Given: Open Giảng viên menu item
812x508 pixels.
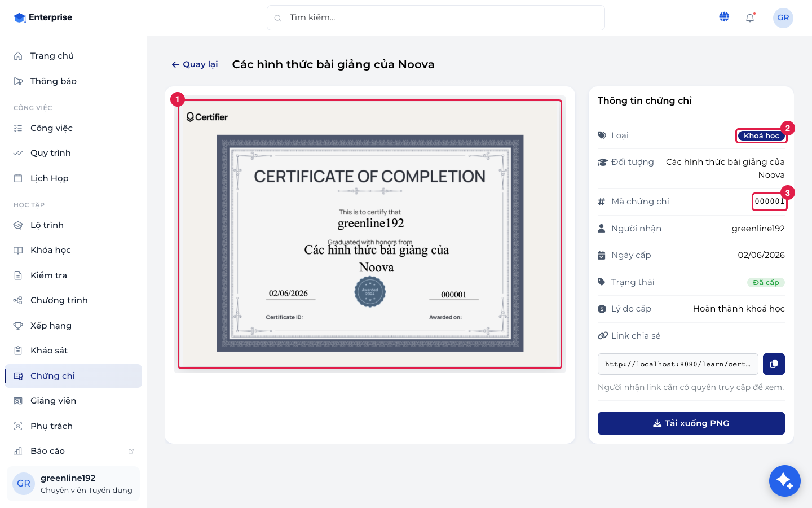Looking at the screenshot, I should 73,401.
